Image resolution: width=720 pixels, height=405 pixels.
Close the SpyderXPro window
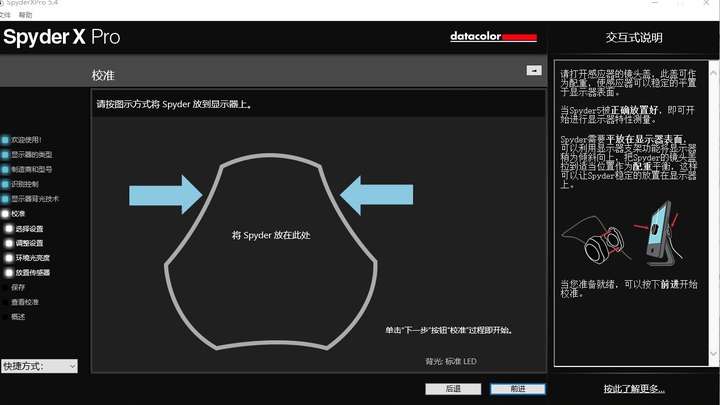[x=707, y=3]
